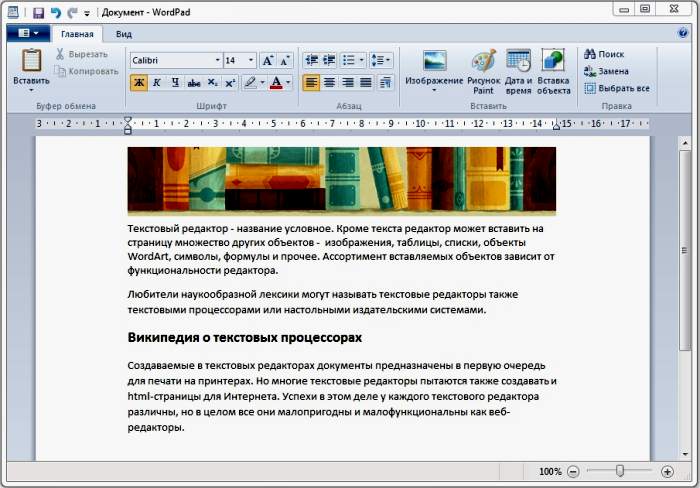
Task: Click Поиск to find text
Action: coord(604,54)
